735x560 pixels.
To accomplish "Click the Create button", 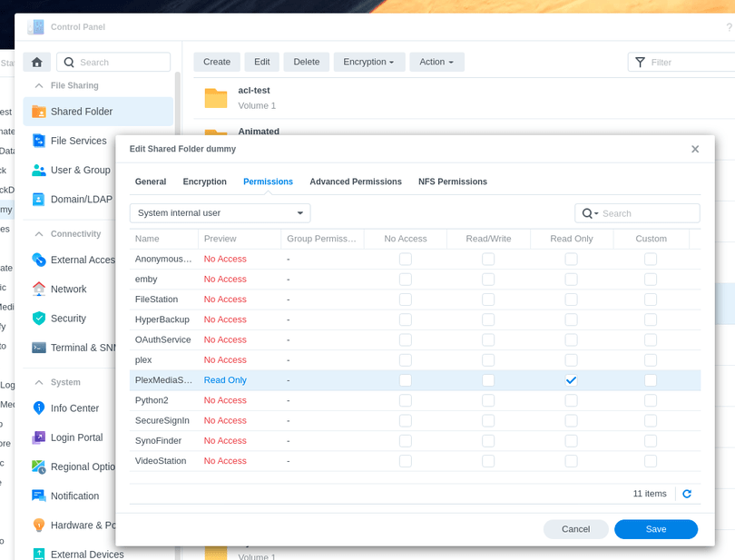I will [217, 62].
